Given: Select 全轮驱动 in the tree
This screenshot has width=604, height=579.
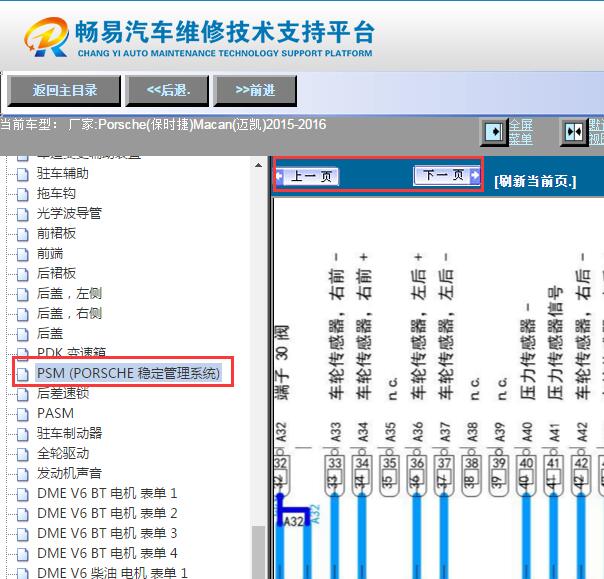Looking at the screenshot, I should tap(63, 453).
